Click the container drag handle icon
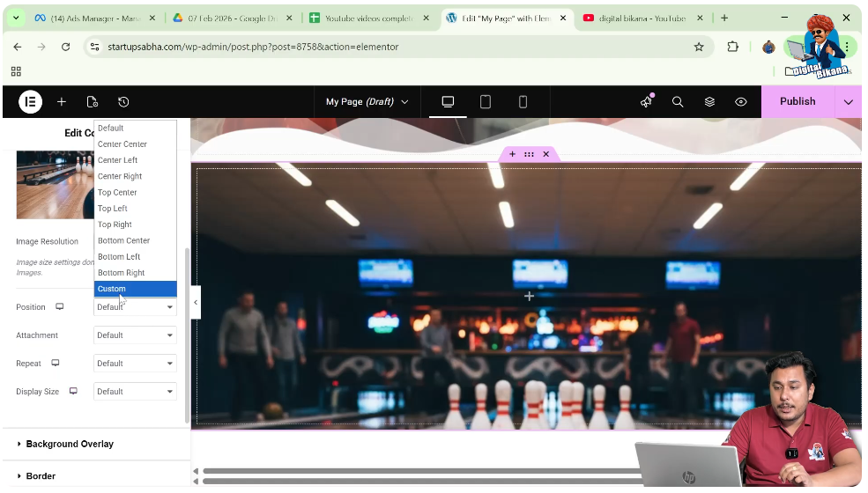This screenshot has height=493, width=868. click(x=529, y=154)
